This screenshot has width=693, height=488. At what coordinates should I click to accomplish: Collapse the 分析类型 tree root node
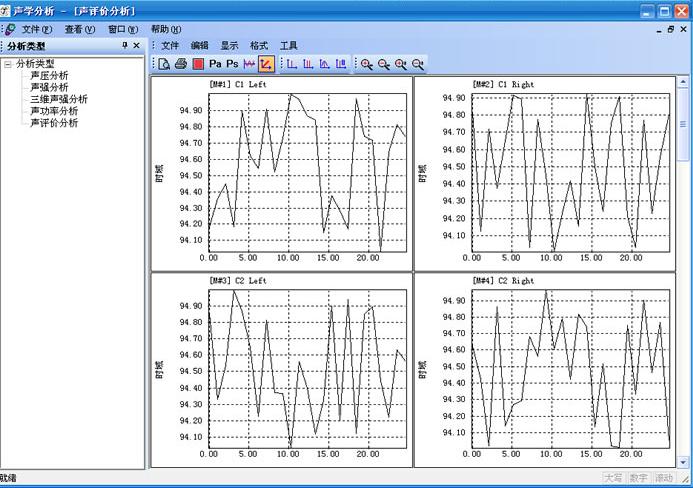click(8, 64)
